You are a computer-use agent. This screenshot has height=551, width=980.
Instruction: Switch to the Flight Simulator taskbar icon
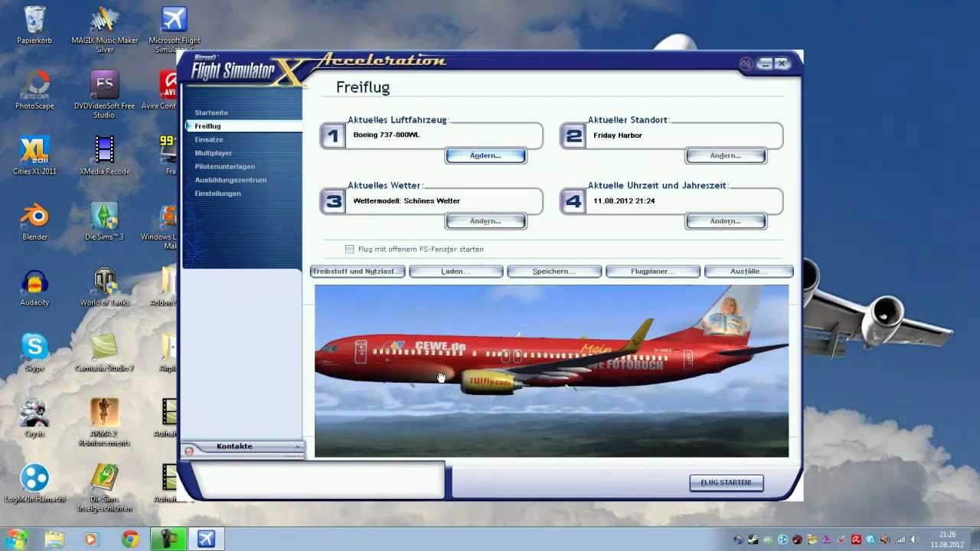point(206,539)
